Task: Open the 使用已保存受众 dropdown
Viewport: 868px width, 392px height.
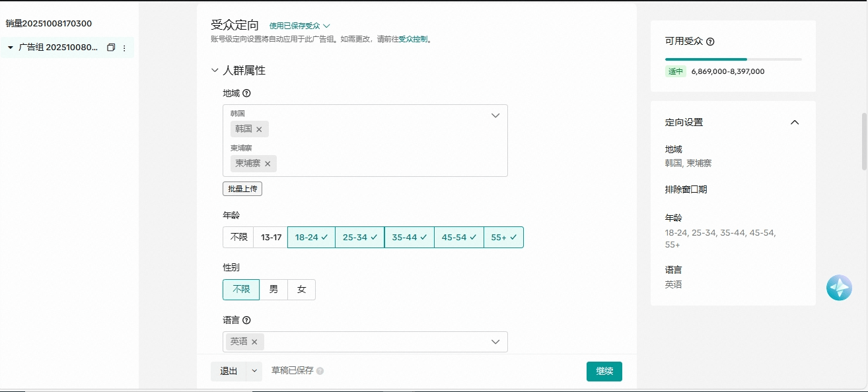Action: coord(299,26)
